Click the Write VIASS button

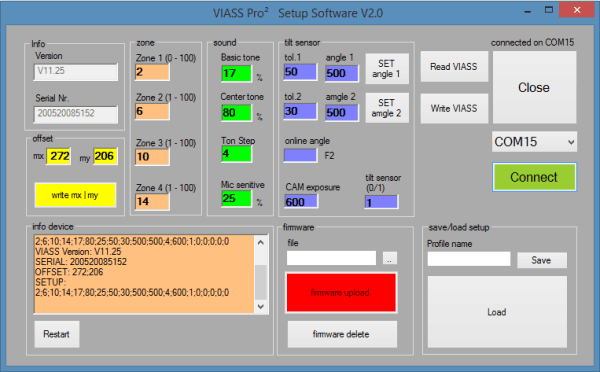click(454, 108)
